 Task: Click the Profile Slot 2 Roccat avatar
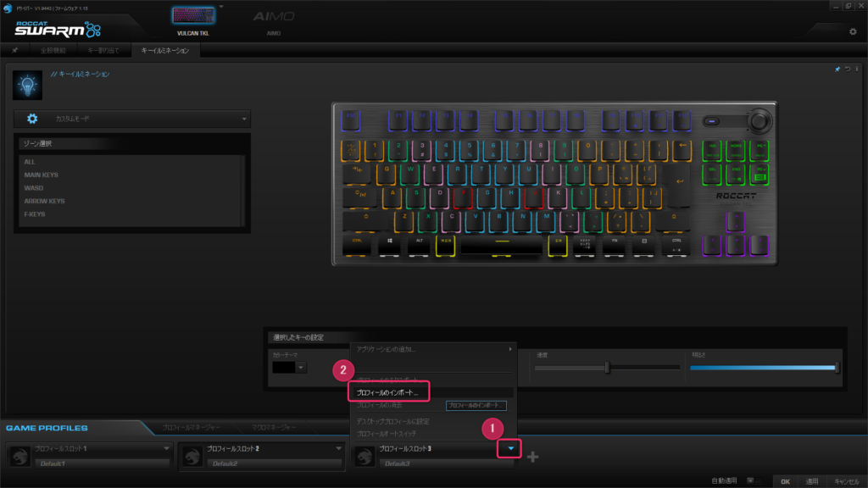tap(192, 457)
